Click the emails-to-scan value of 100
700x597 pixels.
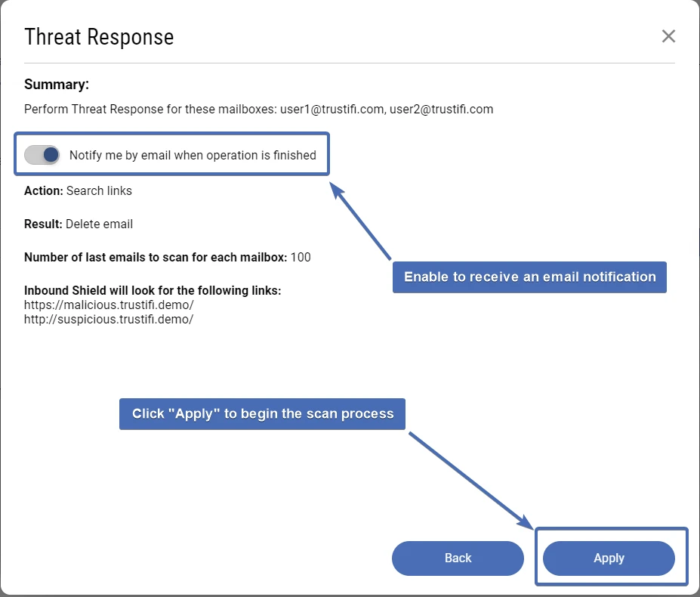301,257
